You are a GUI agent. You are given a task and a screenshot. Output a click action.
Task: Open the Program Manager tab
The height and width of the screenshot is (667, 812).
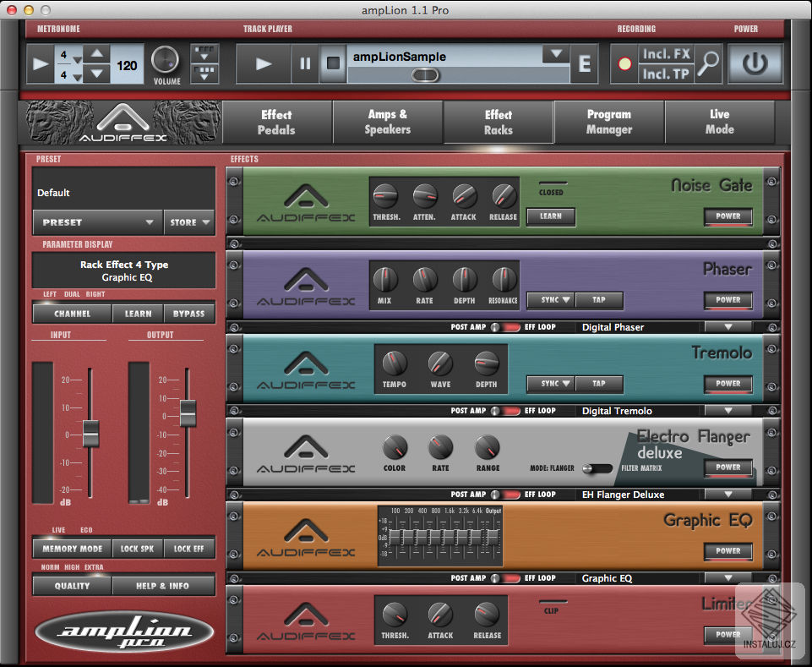pos(609,123)
